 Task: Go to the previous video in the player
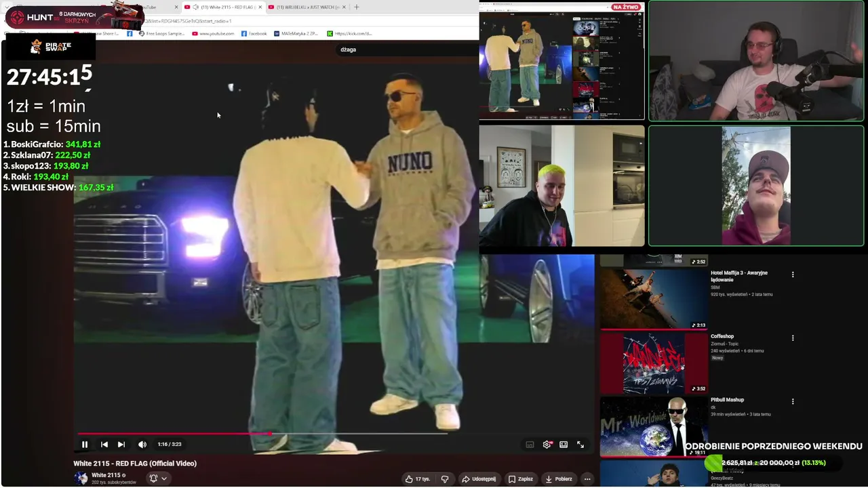click(x=104, y=445)
